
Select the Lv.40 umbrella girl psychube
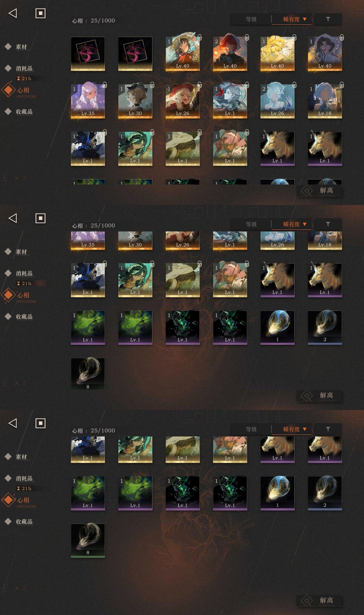(183, 54)
